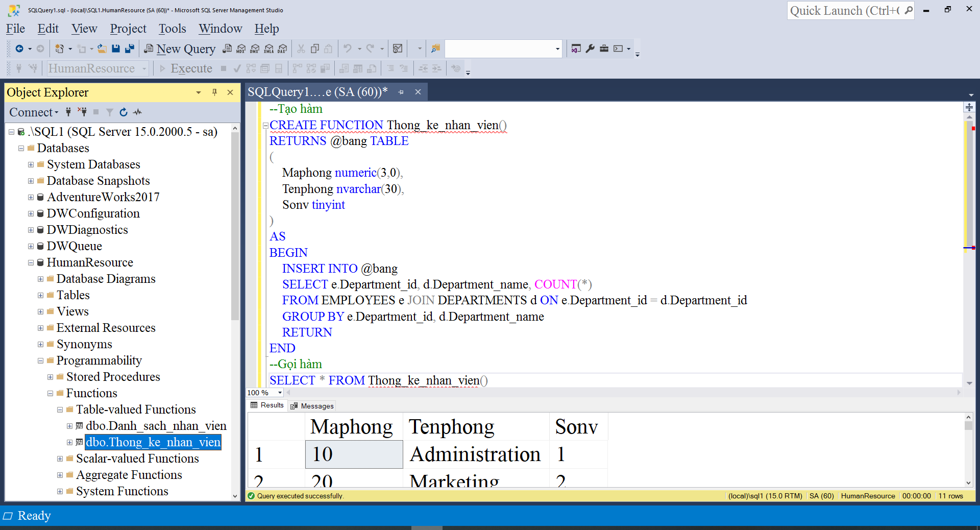Open a New Query window
This screenshot has height=530, width=980.
(x=180, y=49)
